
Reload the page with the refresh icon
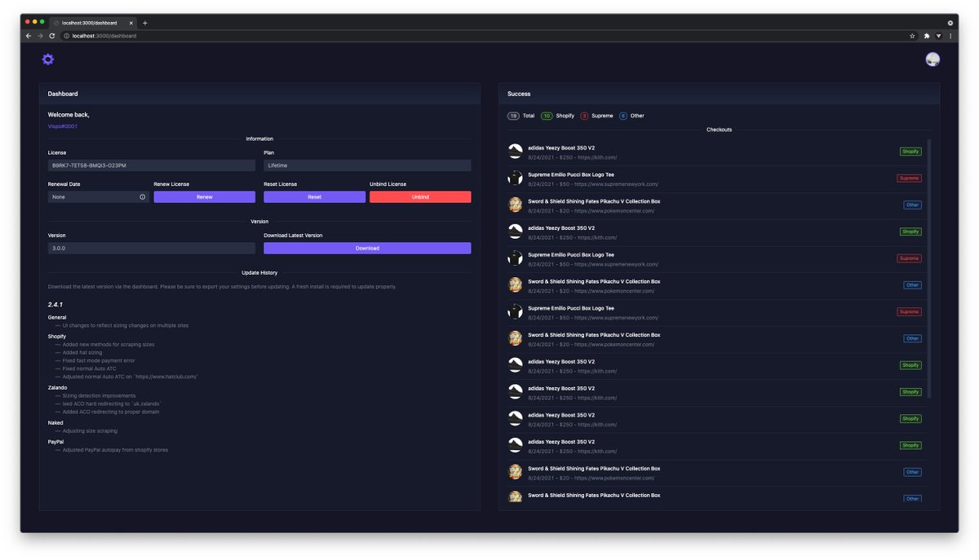52,36
